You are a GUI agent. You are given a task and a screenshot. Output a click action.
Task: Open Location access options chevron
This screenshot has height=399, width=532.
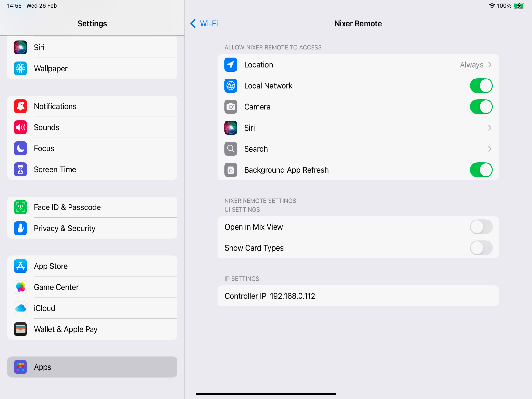(490, 65)
